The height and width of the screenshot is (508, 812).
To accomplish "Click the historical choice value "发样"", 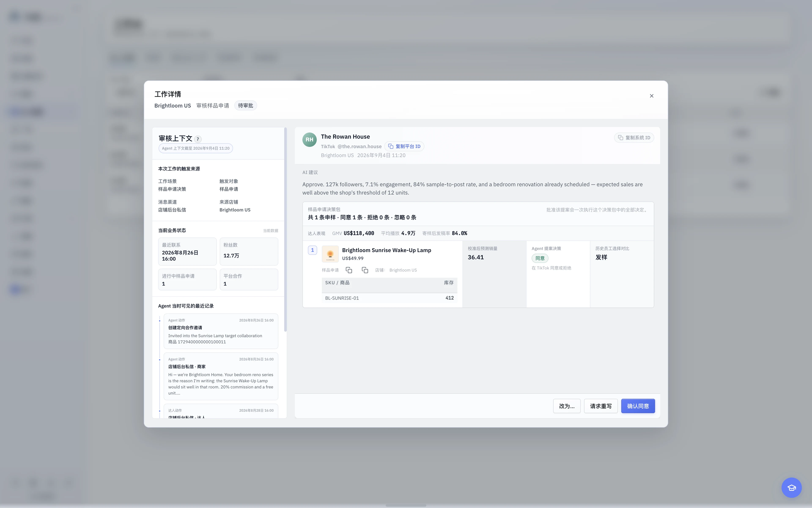I will point(601,257).
